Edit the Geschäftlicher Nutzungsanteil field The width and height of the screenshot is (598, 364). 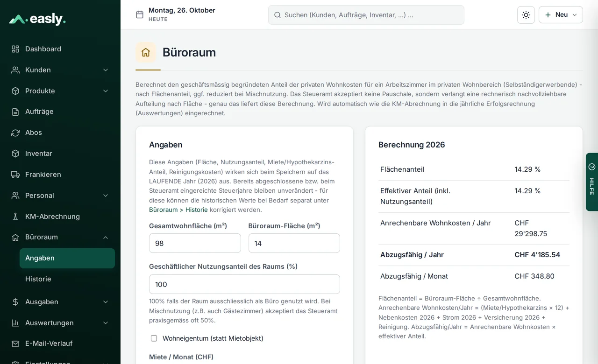coord(244,284)
